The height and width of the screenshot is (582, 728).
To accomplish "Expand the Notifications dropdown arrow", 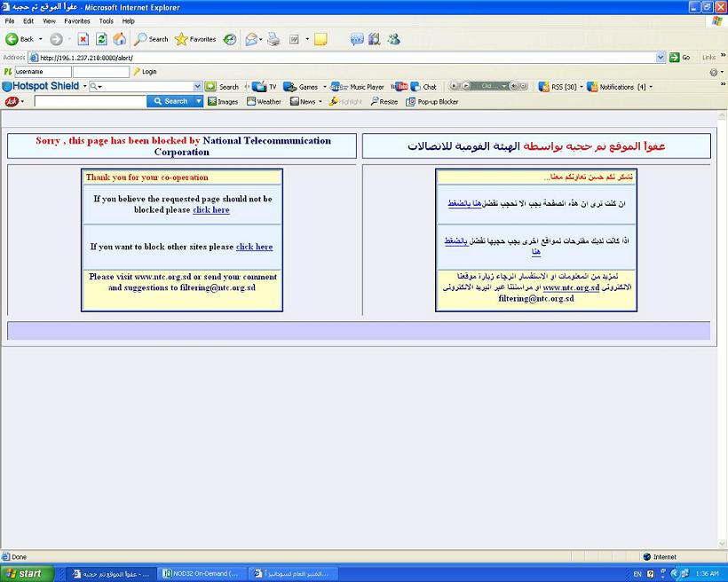I will click(x=651, y=87).
